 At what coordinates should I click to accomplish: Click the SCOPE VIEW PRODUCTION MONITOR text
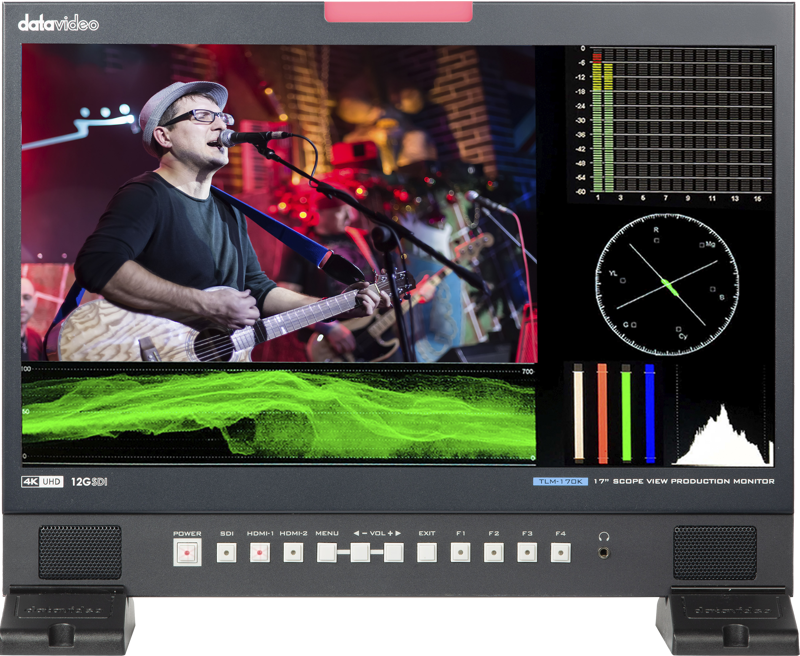[x=693, y=481]
